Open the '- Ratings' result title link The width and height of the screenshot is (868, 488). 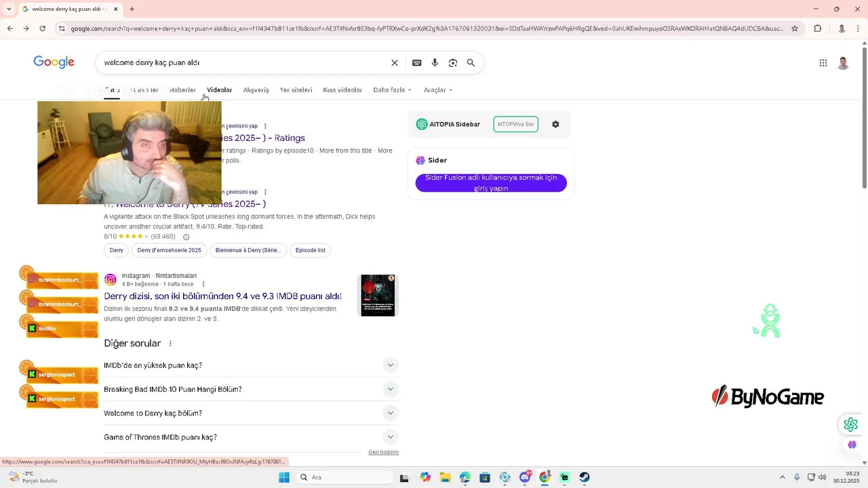click(263, 138)
